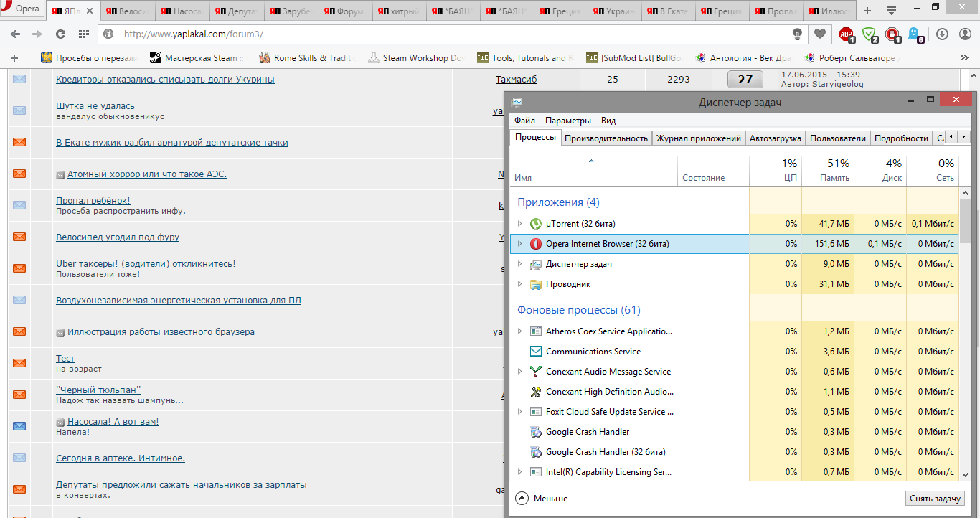Switch to the Автозагрузка tab
980x518 pixels.
(x=776, y=138)
